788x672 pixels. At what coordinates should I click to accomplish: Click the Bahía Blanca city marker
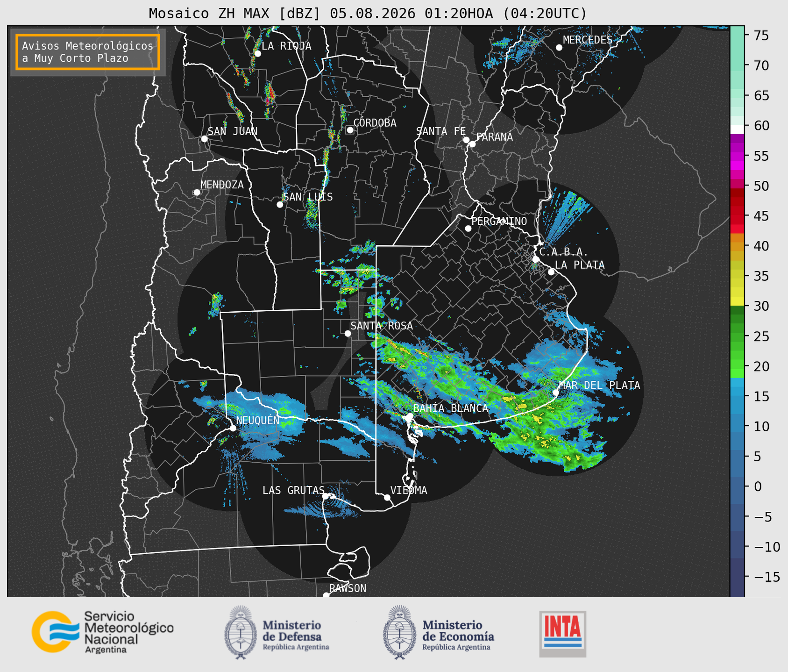coord(410,416)
